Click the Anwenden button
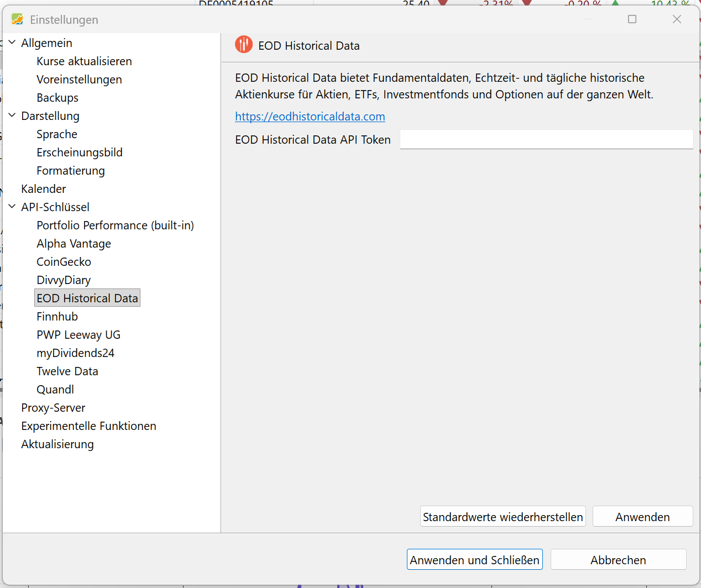Image resolution: width=701 pixels, height=588 pixels. [642, 517]
